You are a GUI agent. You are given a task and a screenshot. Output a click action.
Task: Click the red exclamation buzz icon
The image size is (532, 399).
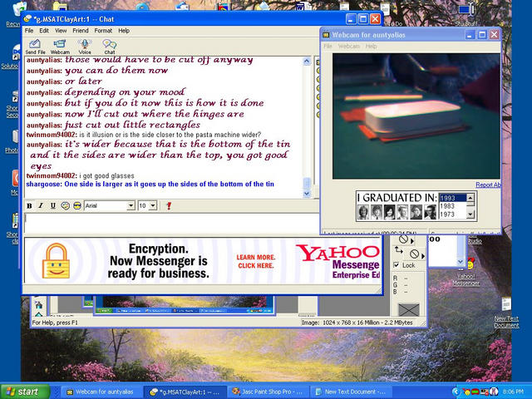[x=169, y=205]
